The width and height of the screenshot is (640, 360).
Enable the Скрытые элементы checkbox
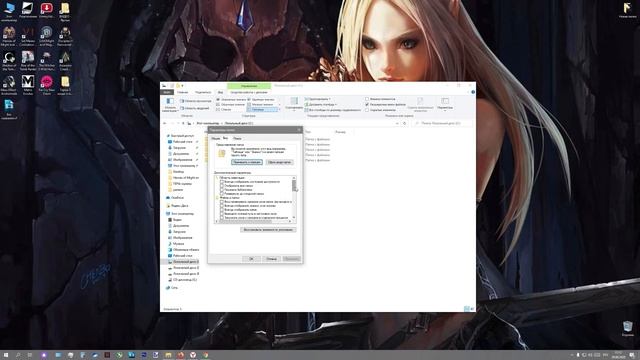(x=367, y=110)
